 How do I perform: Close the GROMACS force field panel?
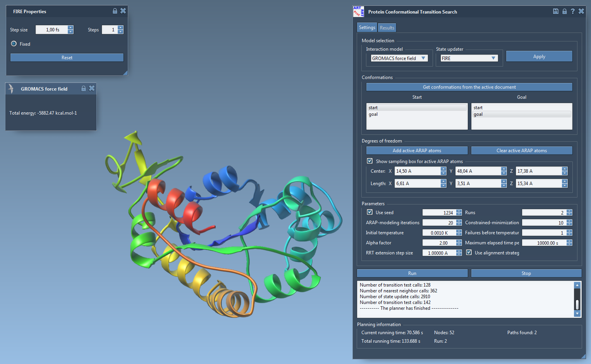coord(92,88)
